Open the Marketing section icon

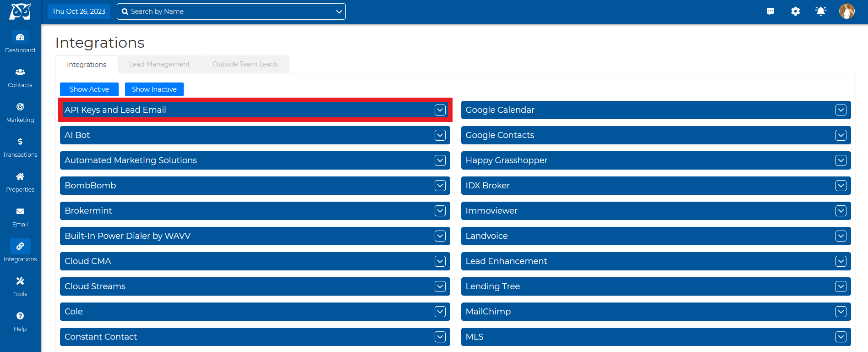point(20,107)
